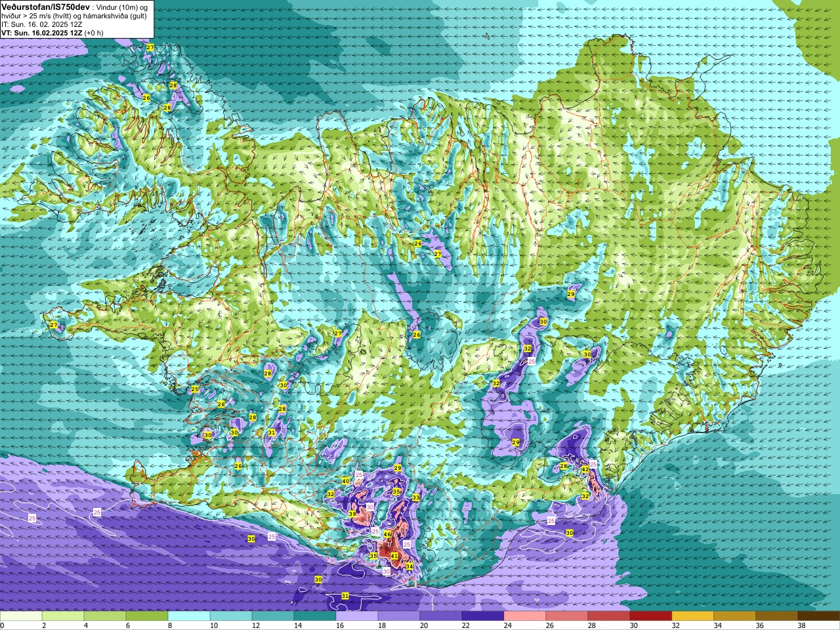
Task: Click the 24–26 m/s light pink legend swatch
Action: coord(525,616)
